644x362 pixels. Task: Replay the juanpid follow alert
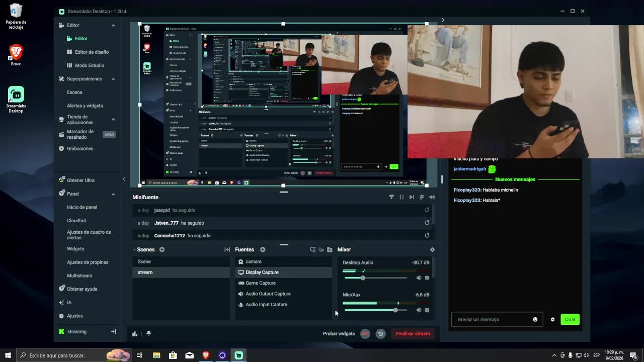tap(427, 210)
